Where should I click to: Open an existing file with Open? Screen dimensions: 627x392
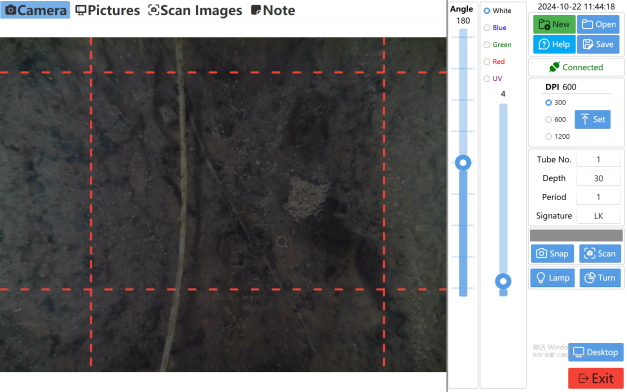[598, 24]
